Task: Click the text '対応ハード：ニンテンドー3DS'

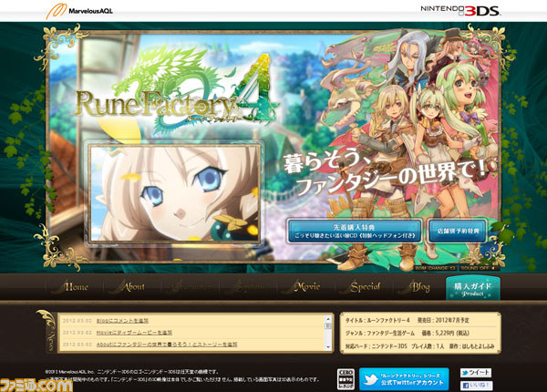Action: 376,346
